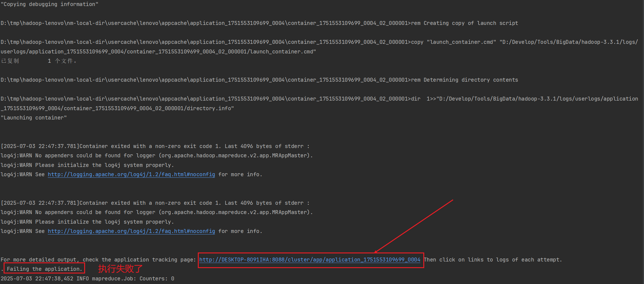Click the "Failing the application." message
The width and height of the screenshot is (644, 284).
(44, 269)
